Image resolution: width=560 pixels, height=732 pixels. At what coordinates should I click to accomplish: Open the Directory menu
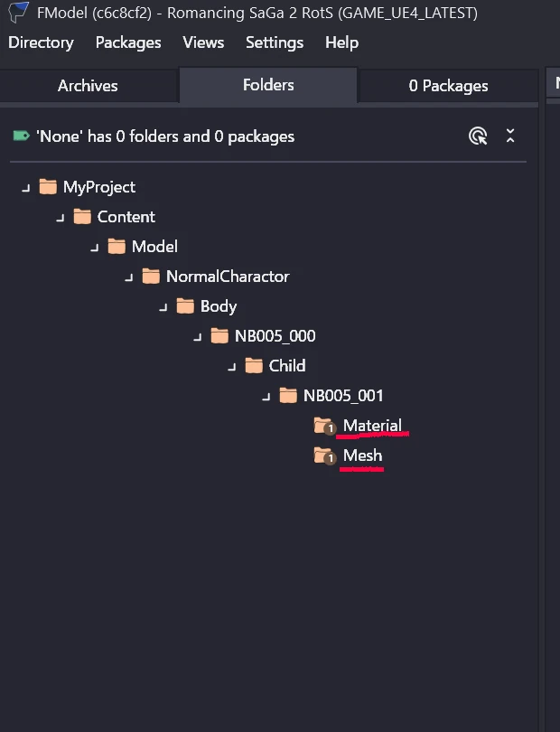(41, 42)
